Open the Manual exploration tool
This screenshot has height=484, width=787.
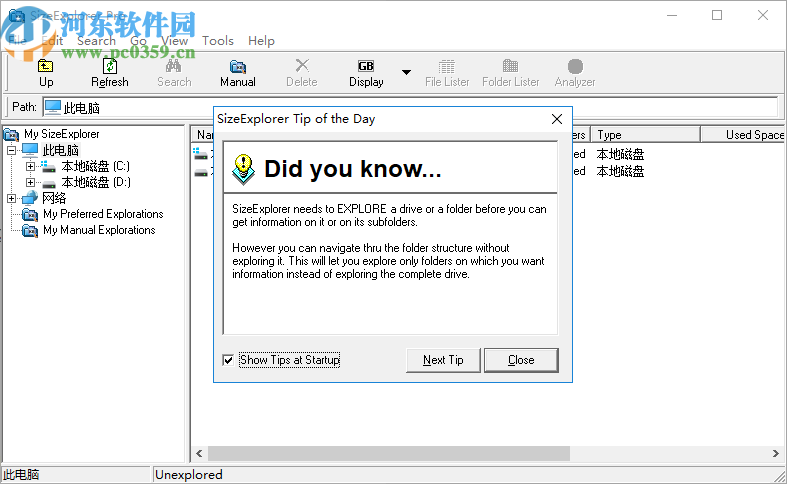click(x=238, y=73)
